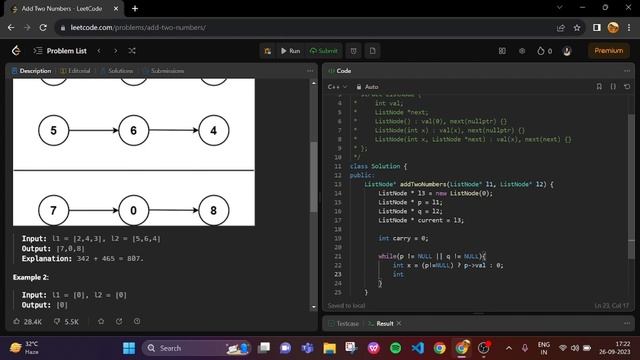Close the Result tab
640x360 pixels.
coord(399,324)
